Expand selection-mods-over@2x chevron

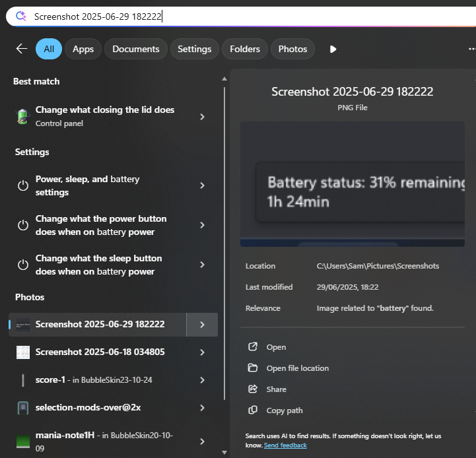point(202,408)
